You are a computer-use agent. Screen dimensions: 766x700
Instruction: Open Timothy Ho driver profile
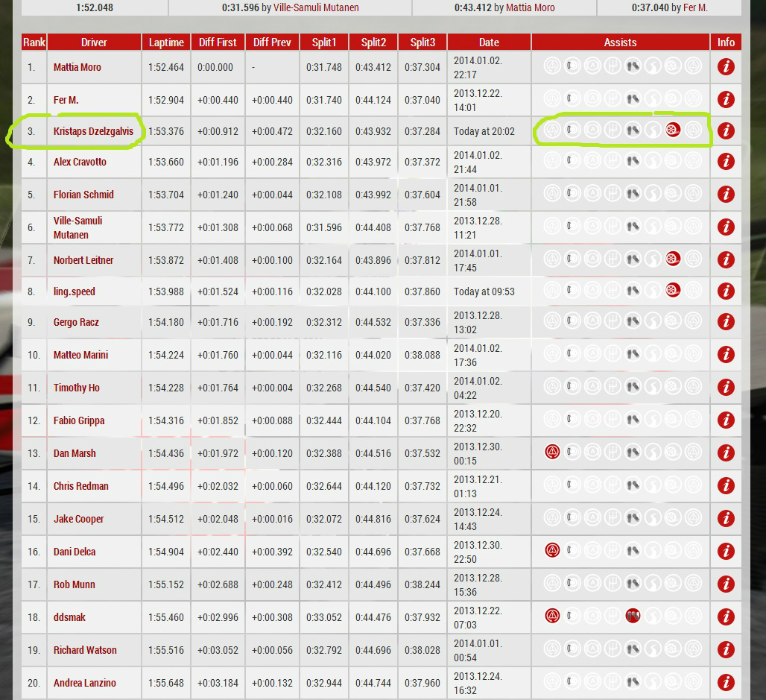pyautogui.click(x=76, y=388)
